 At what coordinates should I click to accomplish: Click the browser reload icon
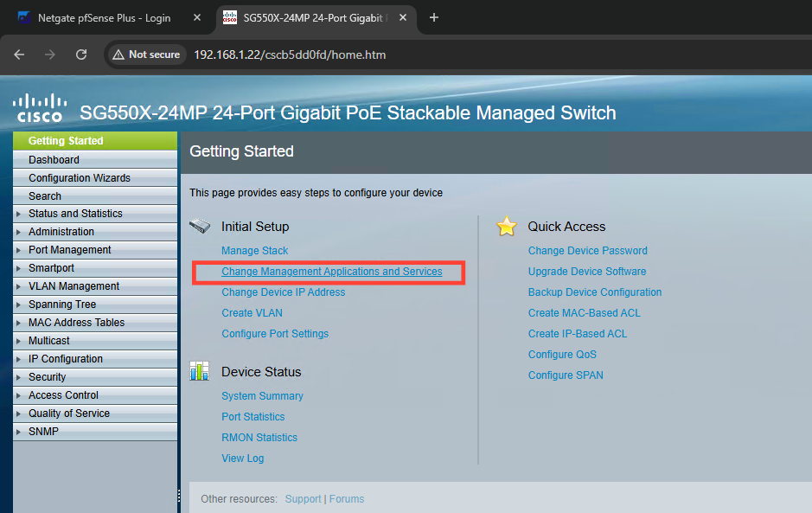[x=81, y=55]
